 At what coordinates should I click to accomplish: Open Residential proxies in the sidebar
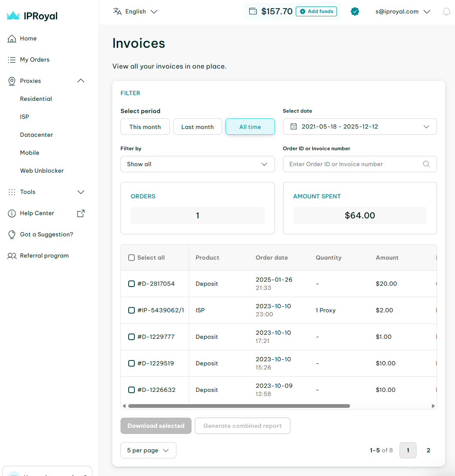pyautogui.click(x=36, y=99)
